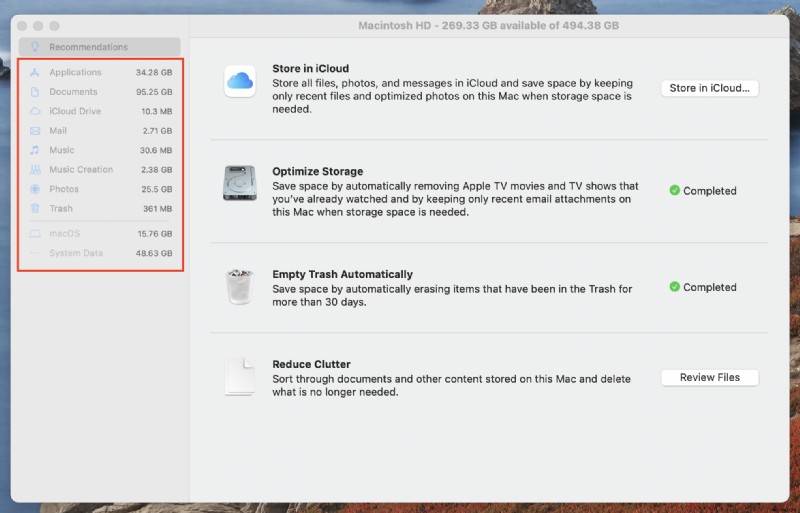Select Recommendations in the sidebar
This screenshot has height=513, width=800.
(x=99, y=47)
